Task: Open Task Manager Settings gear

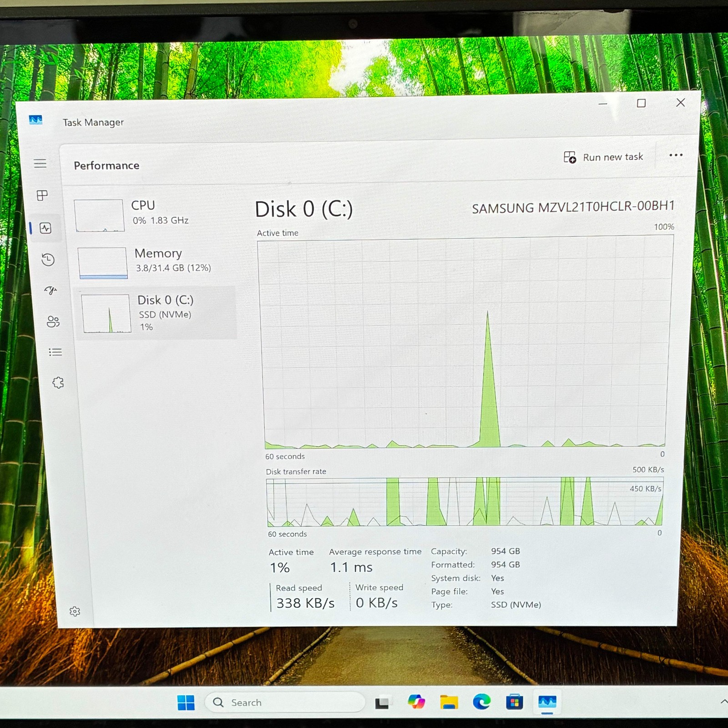Action: tap(75, 612)
